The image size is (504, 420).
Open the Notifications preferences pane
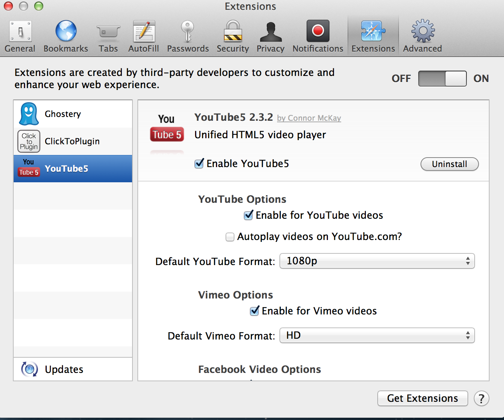[318, 37]
